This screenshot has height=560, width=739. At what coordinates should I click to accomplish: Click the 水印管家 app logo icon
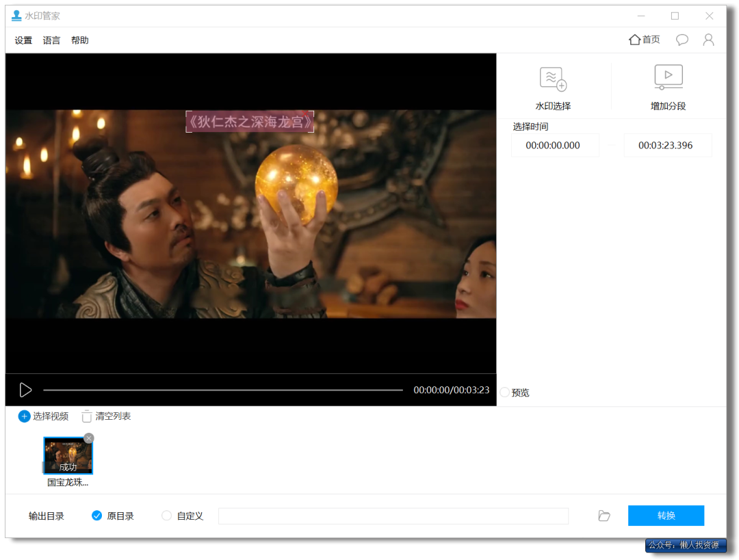16,16
